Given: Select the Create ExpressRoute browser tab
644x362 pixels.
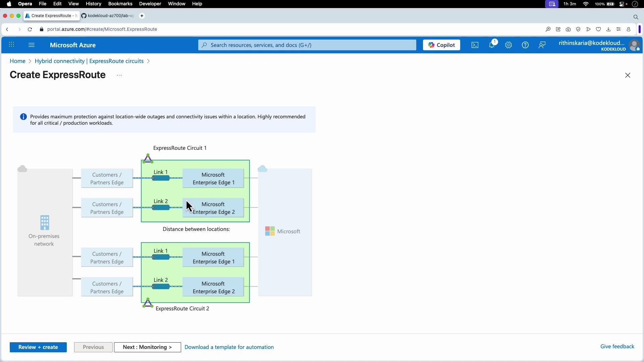Looking at the screenshot, I should (52, 16).
